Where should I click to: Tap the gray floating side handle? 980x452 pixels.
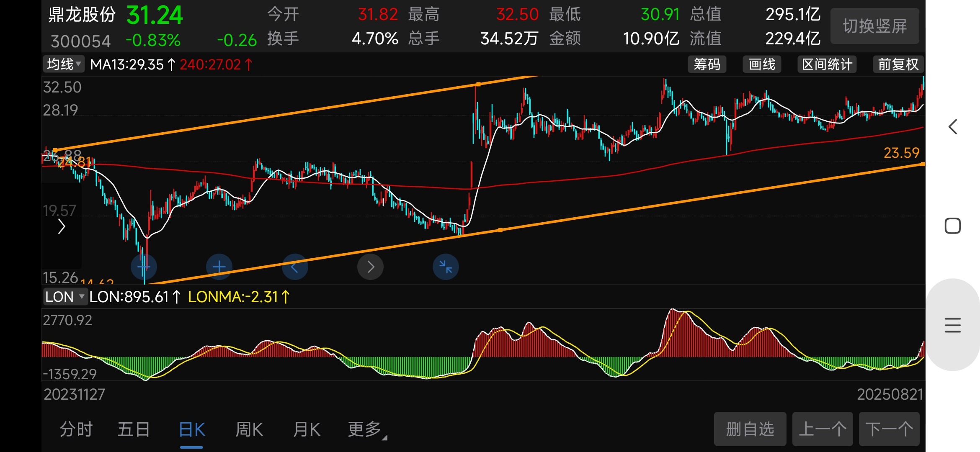tap(953, 325)
